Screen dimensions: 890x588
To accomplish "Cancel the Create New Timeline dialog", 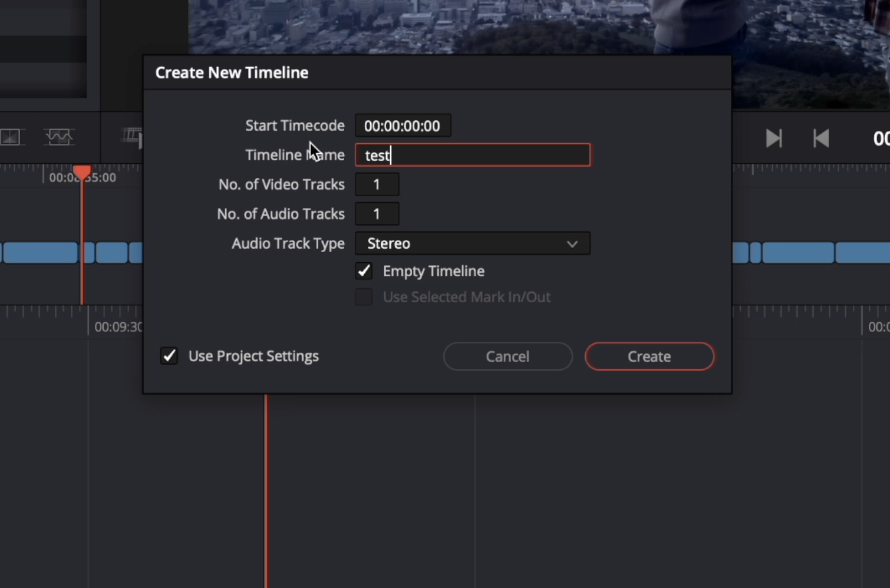I will pyautogui.click(x=507, y=356).
